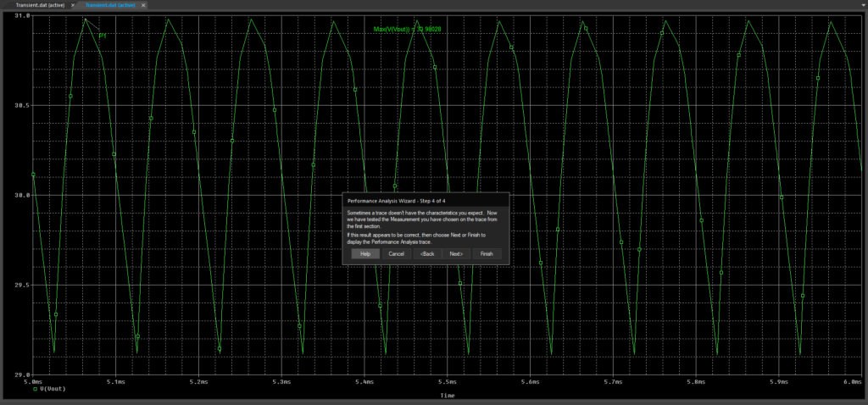Image resolution: width=868 pixels, height=405 pixels.
Task: Click the 5.0ms axis start label
Action: [x=32, y=382]
